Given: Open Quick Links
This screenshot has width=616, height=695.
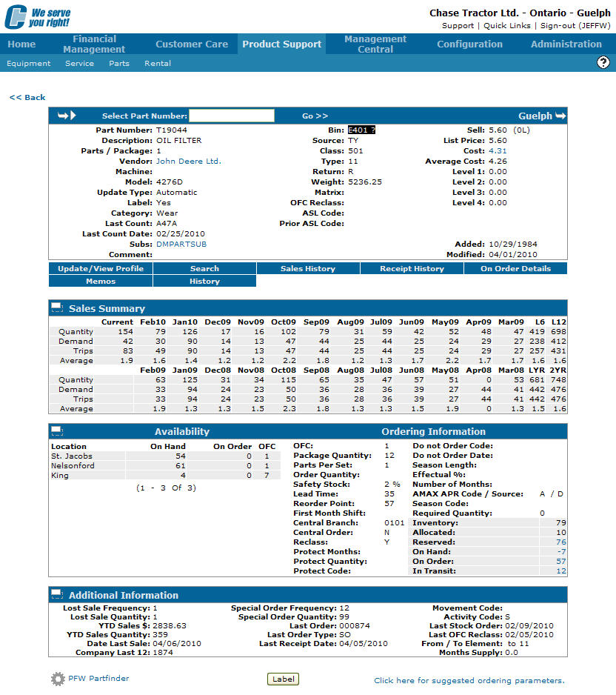Looking at the screenshot, I should pos(506,26).
